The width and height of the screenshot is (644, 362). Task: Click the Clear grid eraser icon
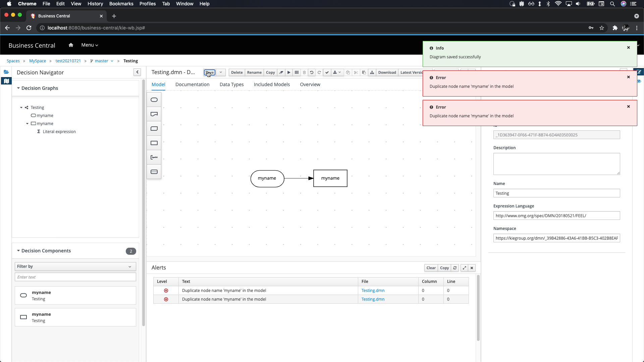[281, 72]
